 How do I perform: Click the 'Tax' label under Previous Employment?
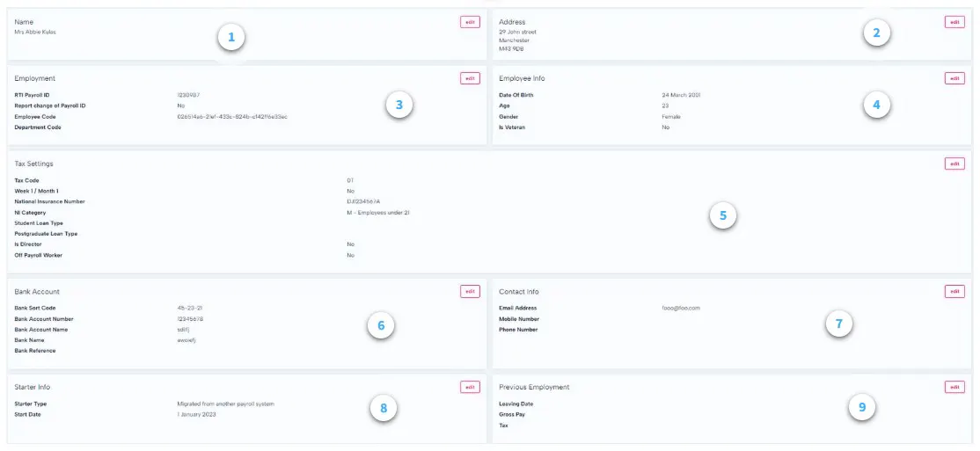(x=504, y=426)
